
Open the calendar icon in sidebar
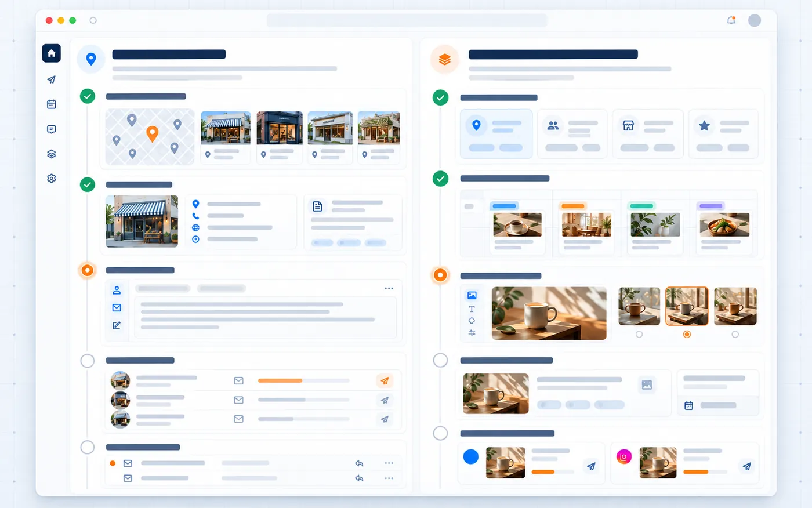[x=51, y=104]
